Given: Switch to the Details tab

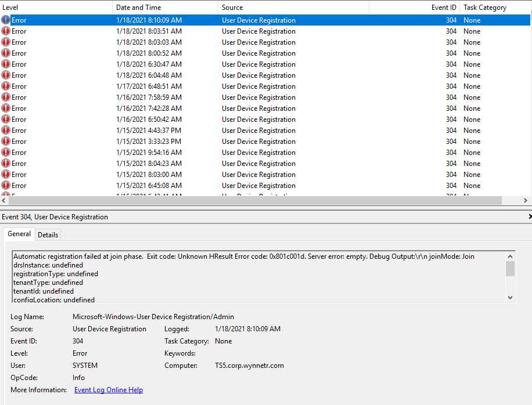Looking at the screenshot, I should [48, 234].
